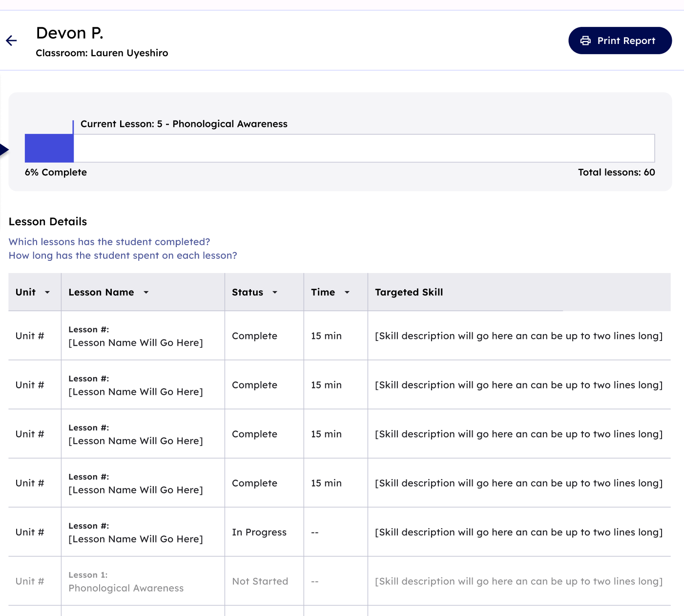Image resolution: width=684 pixels, height=616 pixels.
Task: Click the Time column dropdown arrow
Action: [347, 292]
